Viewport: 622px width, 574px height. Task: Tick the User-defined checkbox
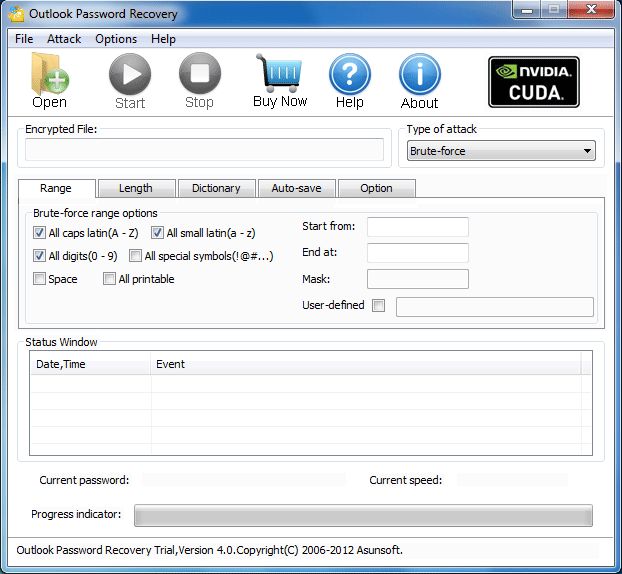pos(378,306)
